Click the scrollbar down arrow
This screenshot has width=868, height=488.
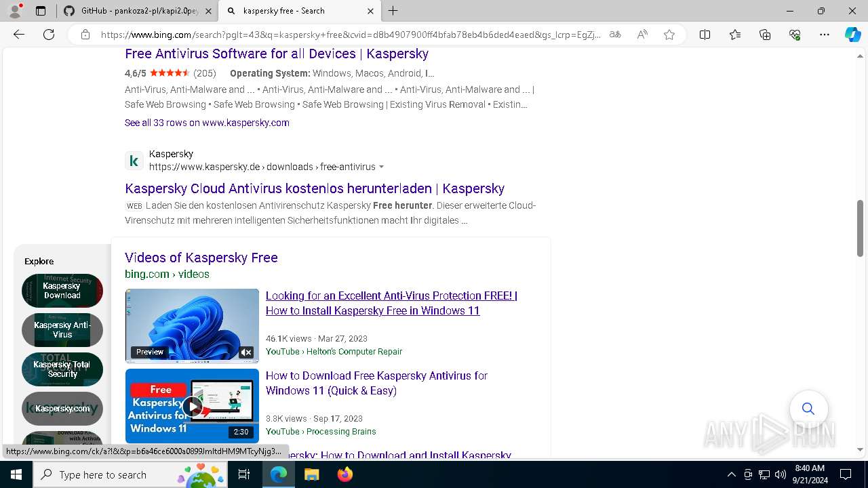860,449
